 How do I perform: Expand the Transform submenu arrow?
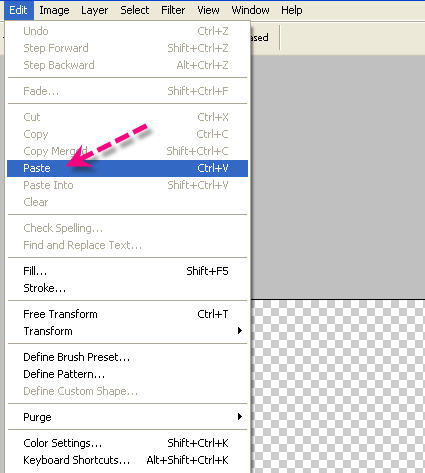(x=240, y=331)
